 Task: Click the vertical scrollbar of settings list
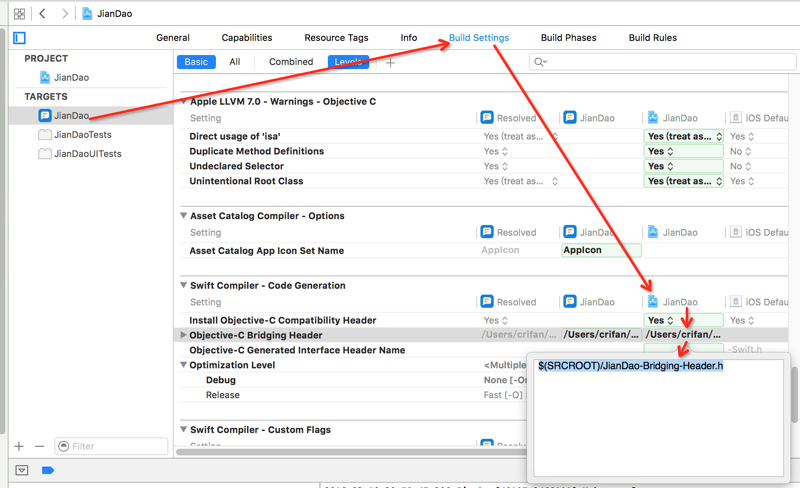click(794, 395)
